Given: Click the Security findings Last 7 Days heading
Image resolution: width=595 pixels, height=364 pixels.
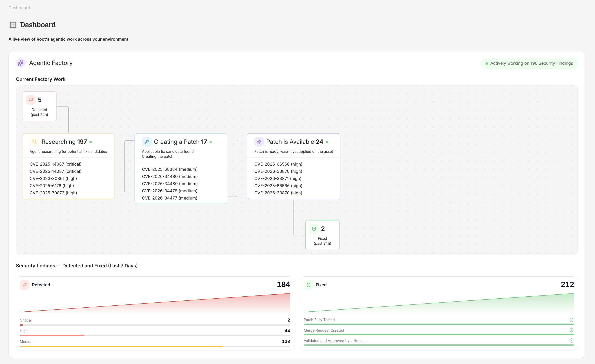Looking at the screenshot, I should point(77,266).
